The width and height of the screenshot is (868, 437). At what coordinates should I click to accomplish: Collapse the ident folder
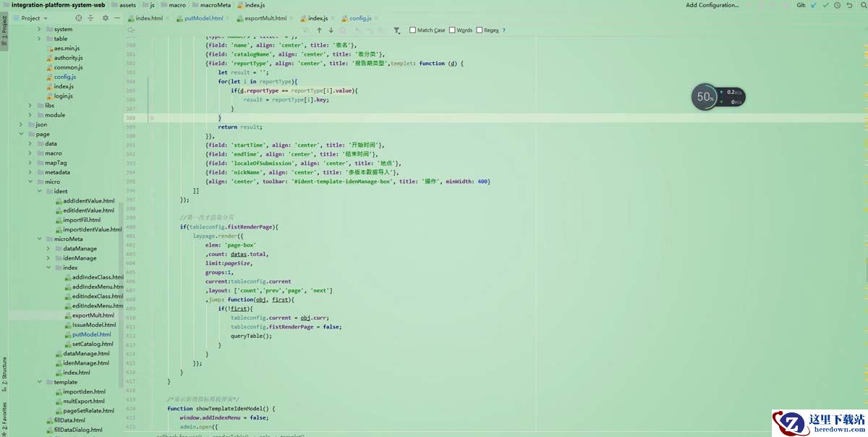click(39, 192)
